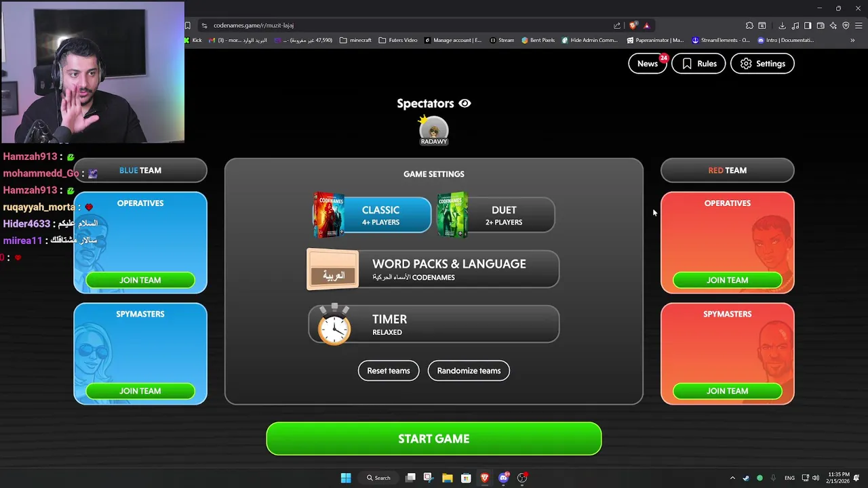The height and width of the screenshot is (488, 868).
Task: Join the Red team Spymasters
Action: [x=728, y=391]
